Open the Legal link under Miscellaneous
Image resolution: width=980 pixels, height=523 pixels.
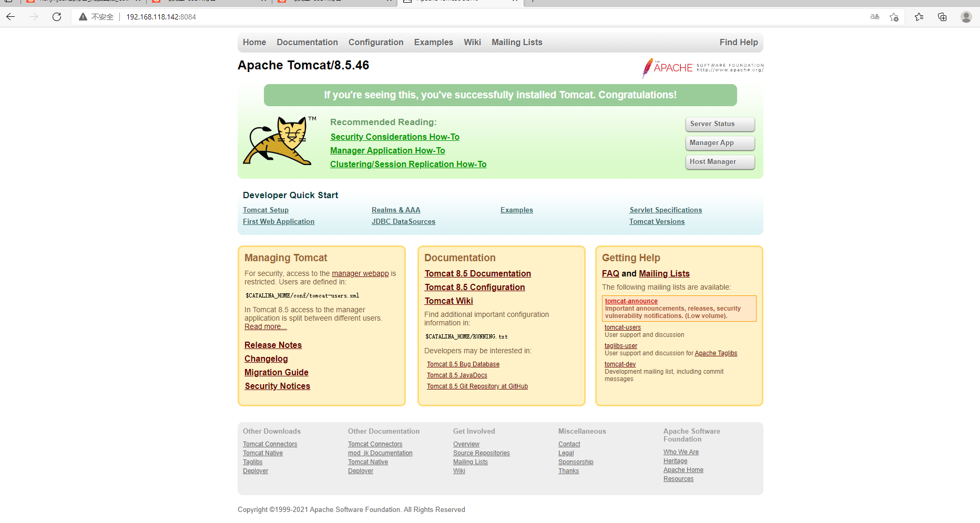566,453
